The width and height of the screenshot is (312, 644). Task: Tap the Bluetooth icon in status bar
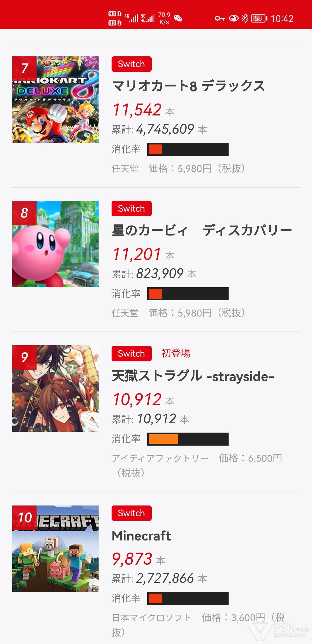(x=245, y=18)
